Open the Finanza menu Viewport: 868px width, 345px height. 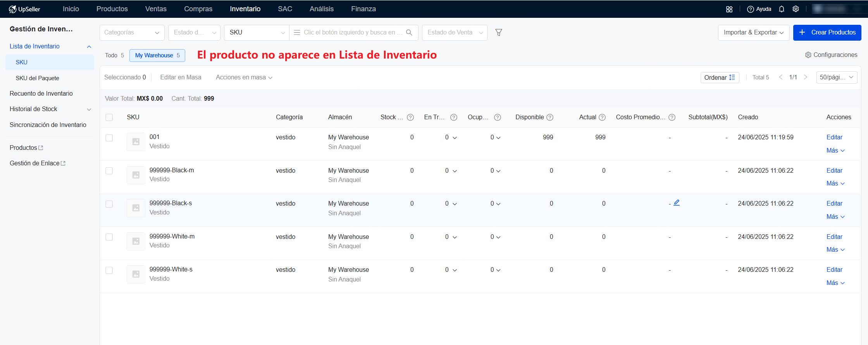363,9
